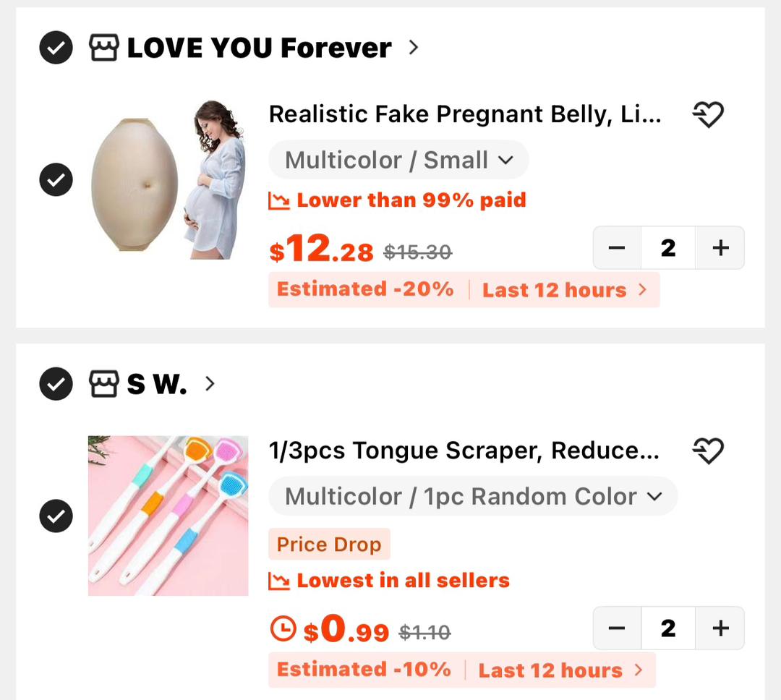Deselect the Tongue Scraper item checkbox

tap(56, 516)
